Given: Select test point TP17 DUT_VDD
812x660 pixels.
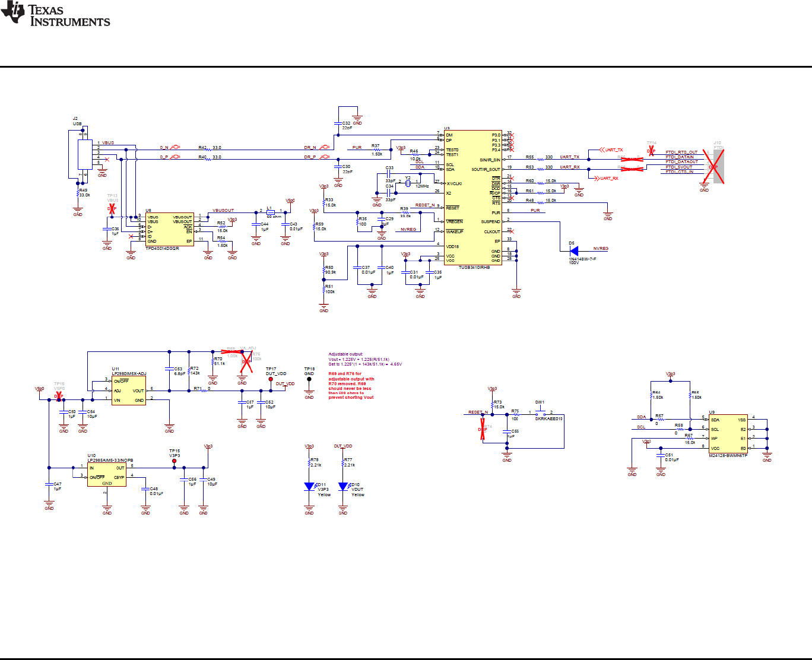Looking at the screenshot, I should [x=272, y=377].
